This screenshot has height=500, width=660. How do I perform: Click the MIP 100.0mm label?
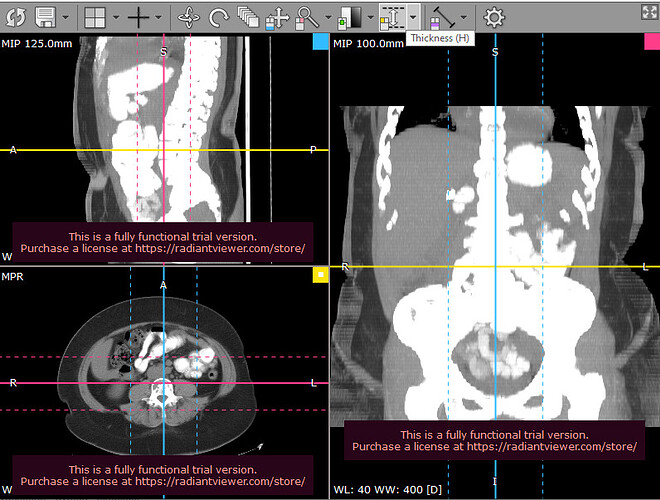[x=368, y=44]
